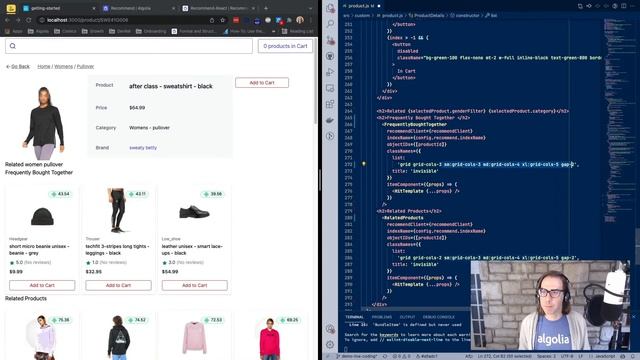Open GitHub icon in VS Code activity bar
The width and height of the screenshot is (640, 360).
(x=331, y=56)
